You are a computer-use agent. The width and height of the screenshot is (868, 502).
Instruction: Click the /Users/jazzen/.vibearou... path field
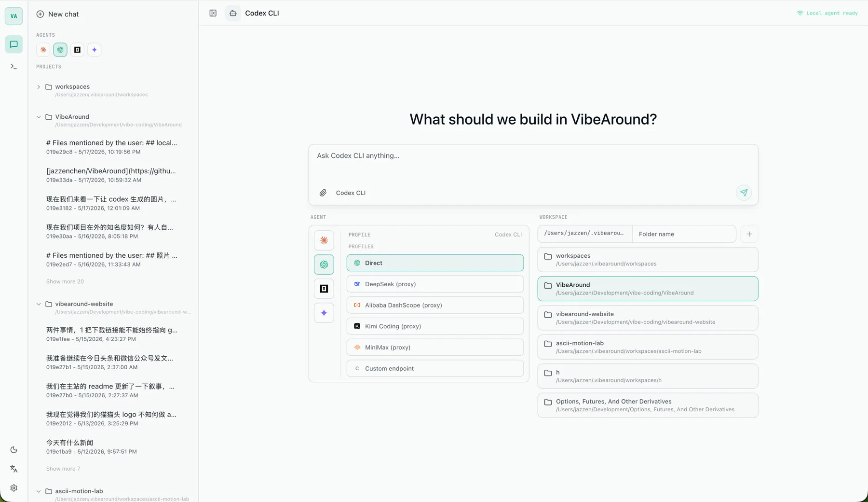pyautogui.click(x=585, y=234)
